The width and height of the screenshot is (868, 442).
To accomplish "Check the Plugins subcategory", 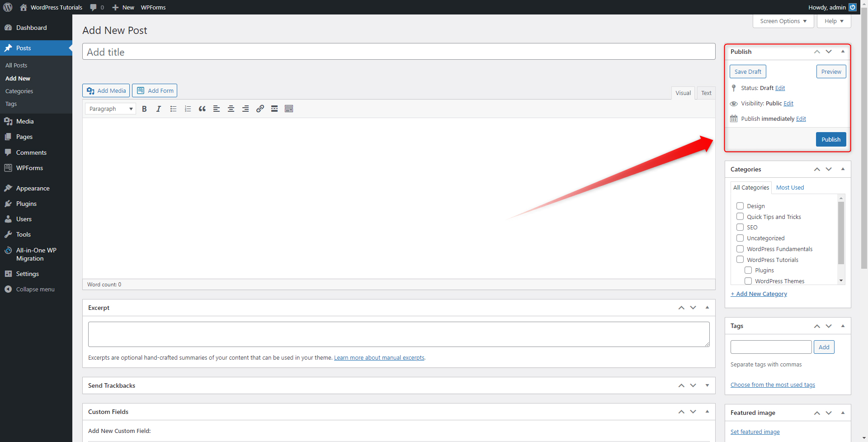I will [748, 270].
